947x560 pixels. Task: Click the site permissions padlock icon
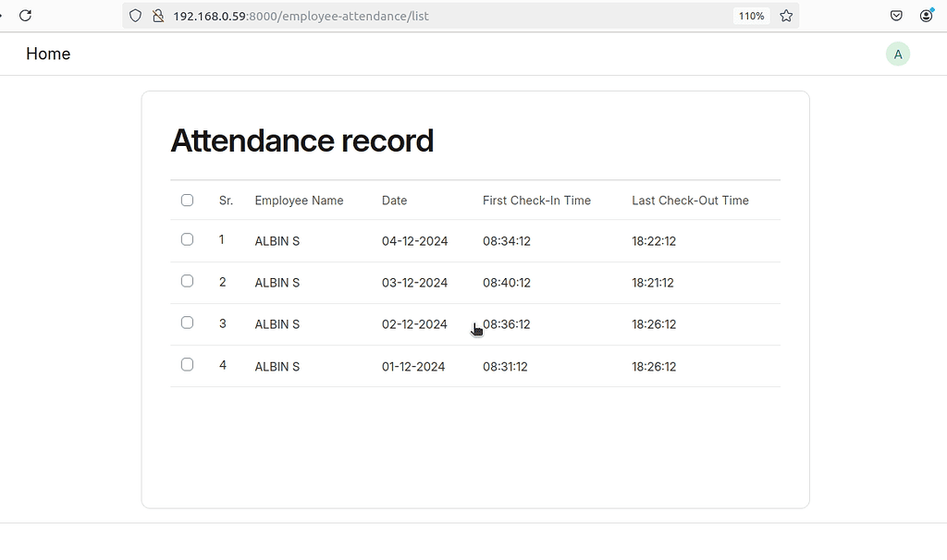pyautogui.click(x=157, y=16)
